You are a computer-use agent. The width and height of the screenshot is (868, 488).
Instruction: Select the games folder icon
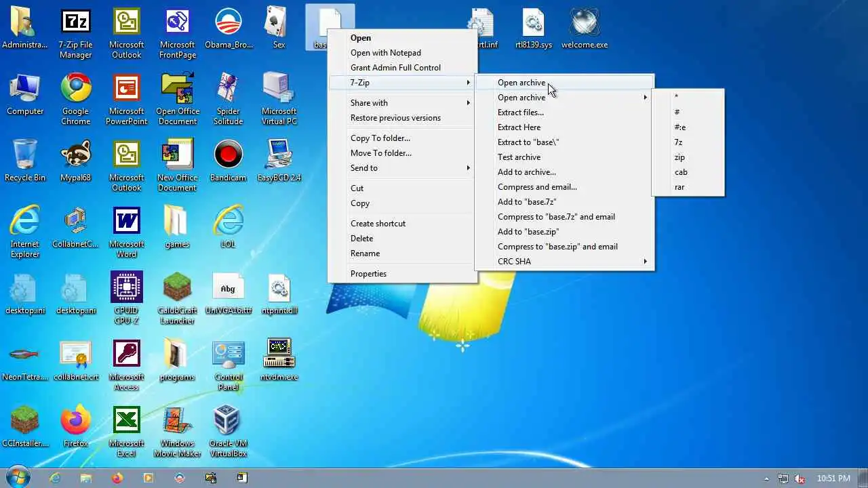177,228
